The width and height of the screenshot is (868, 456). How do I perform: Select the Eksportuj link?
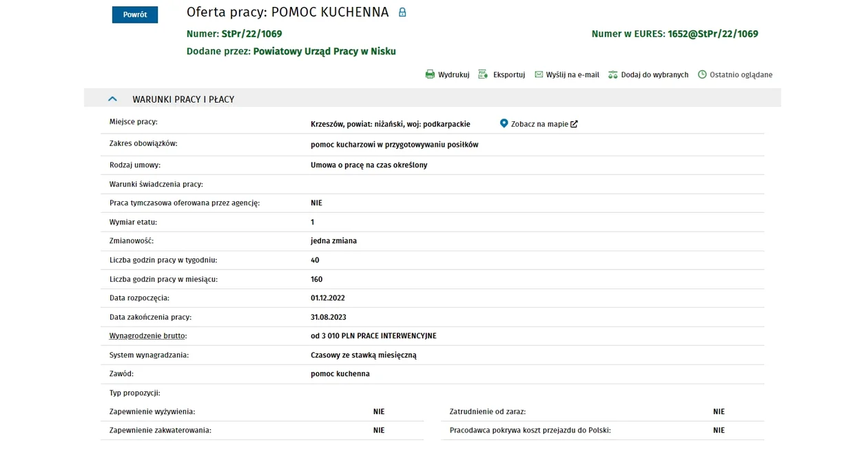[x=509, y=74]
